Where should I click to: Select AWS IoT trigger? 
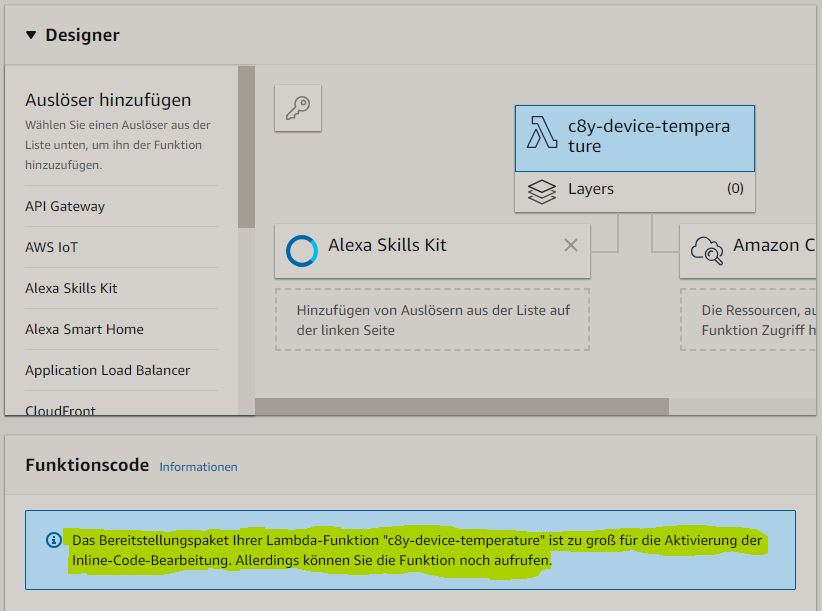pyautogui.click(x=51, y=247)
